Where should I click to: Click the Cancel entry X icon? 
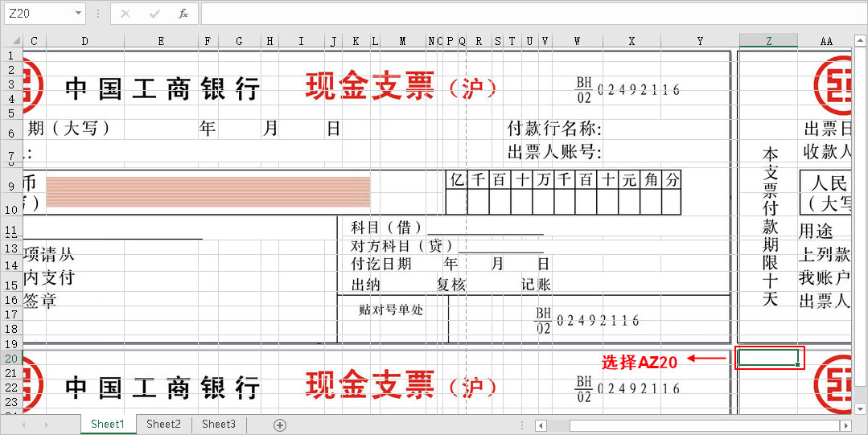[125, 14]
